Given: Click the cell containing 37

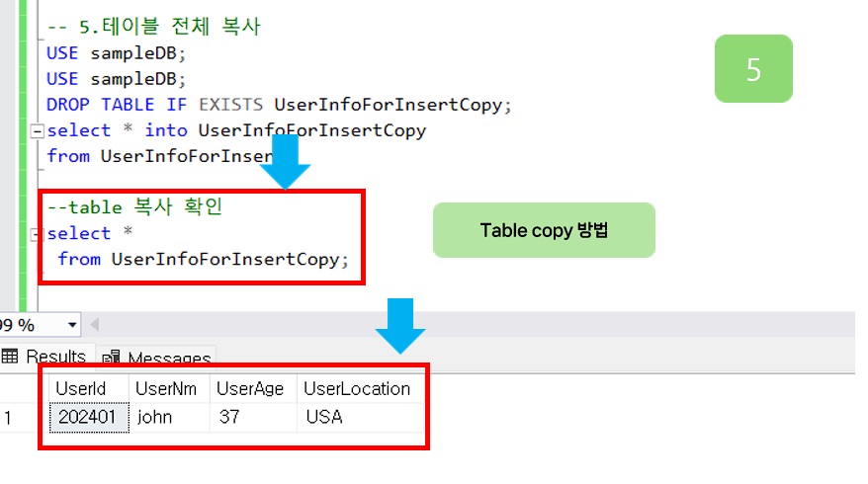Looking at the screenshot, I should (x=253, y=417).
